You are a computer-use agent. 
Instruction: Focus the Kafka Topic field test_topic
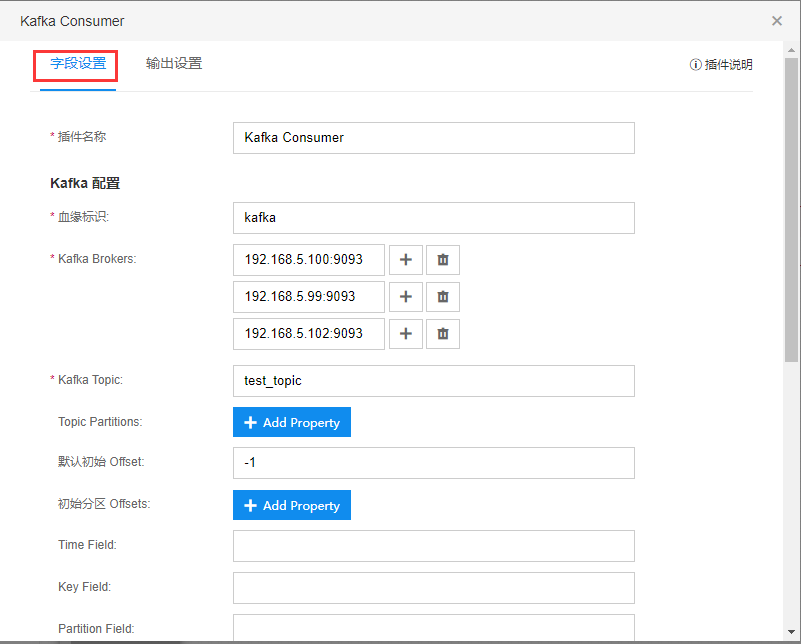[x=434, y=381]
